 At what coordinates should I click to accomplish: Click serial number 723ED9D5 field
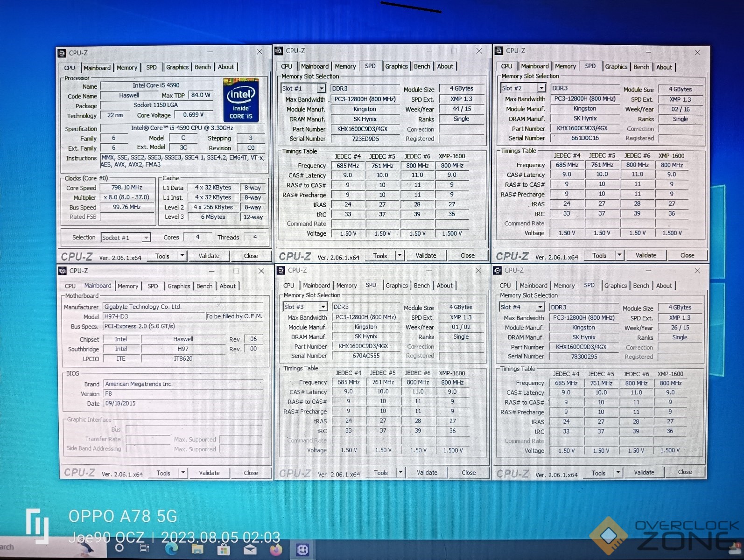click(365, 139)
